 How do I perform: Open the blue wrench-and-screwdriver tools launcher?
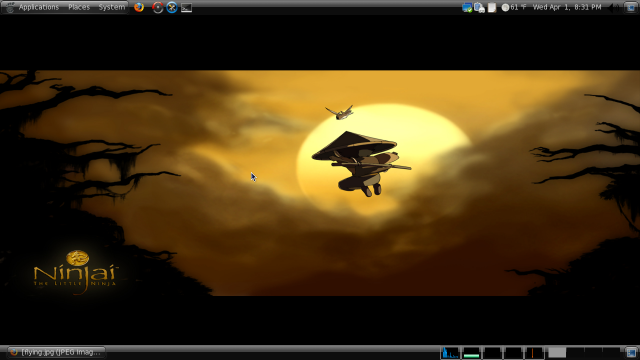[x=172, y=7]
